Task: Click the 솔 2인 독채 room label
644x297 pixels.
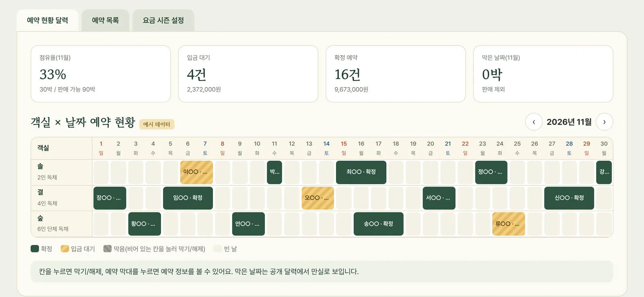Action: [62, 172]
